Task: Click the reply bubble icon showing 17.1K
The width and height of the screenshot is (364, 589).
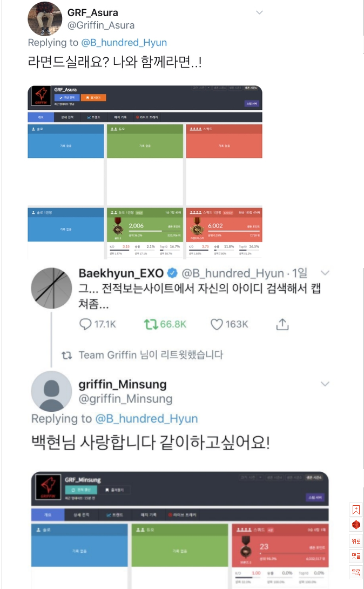Action: click(85, 324)
